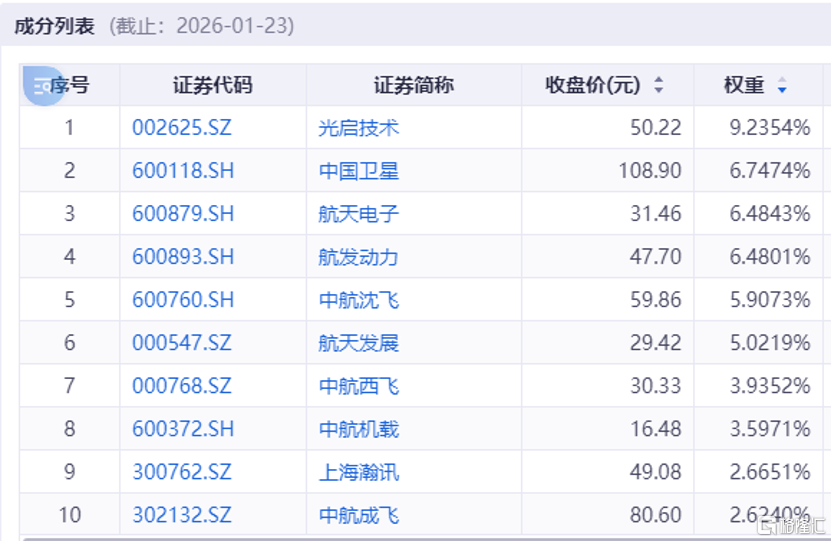Select closing price 59.86
The width and height of the screenshot is (832, 542).
656,300
